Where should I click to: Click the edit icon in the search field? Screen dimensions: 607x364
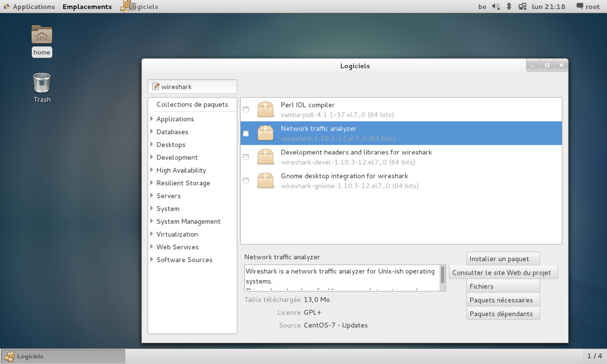(156, 86)
